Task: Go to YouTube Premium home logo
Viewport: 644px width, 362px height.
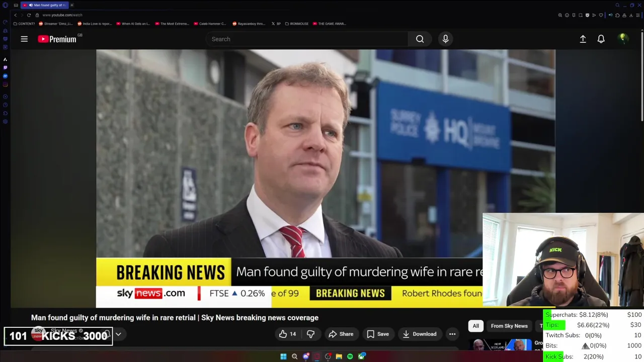Action: click(x=57, y=39)
